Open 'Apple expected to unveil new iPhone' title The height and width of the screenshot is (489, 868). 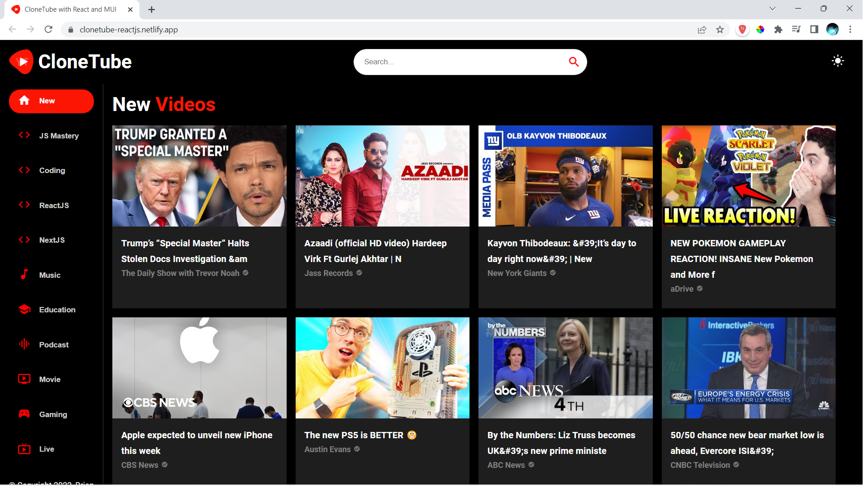[x=198, y=445]
